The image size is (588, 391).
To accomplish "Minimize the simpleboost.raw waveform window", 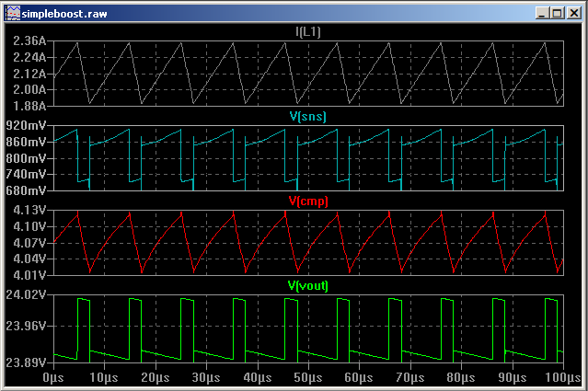I will pos(543,13).
